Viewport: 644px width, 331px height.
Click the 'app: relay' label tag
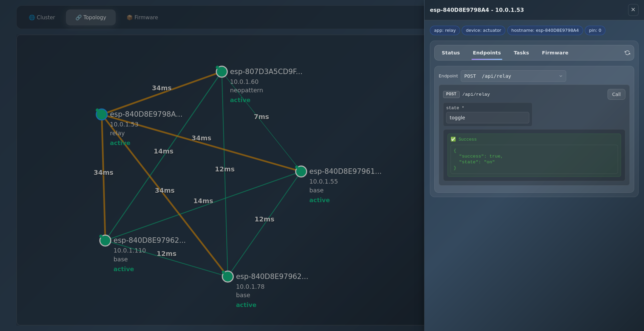(x=444, y=30)
